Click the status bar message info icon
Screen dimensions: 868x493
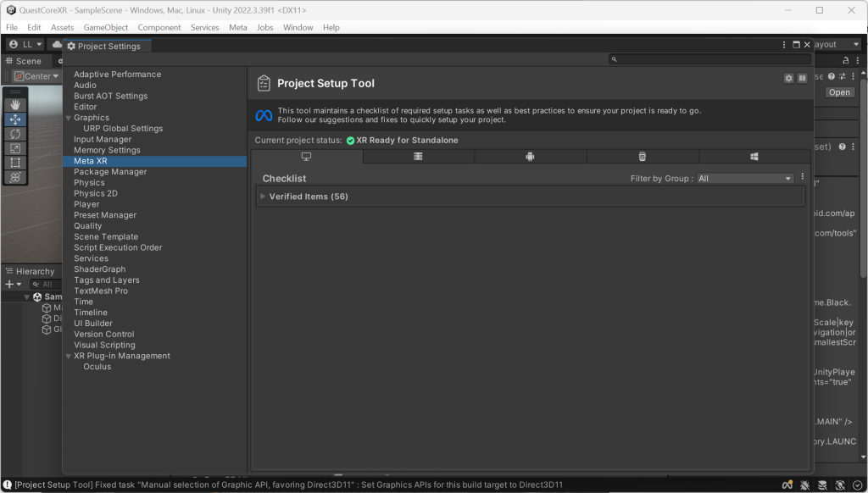pyautogui.click(x=7, y=485)
